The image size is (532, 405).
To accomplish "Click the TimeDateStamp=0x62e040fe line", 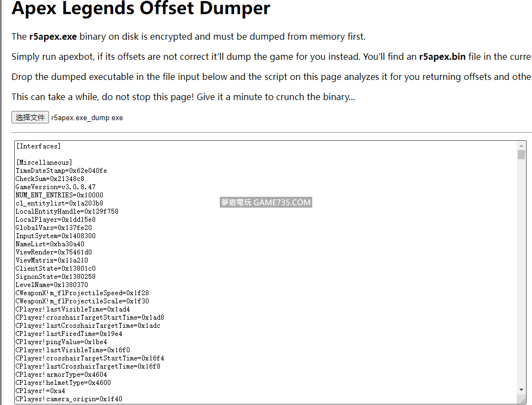I will (x=61, y=171).
